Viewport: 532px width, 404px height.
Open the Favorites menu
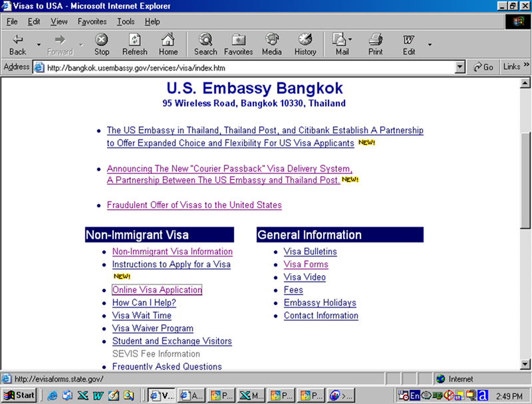92,22
